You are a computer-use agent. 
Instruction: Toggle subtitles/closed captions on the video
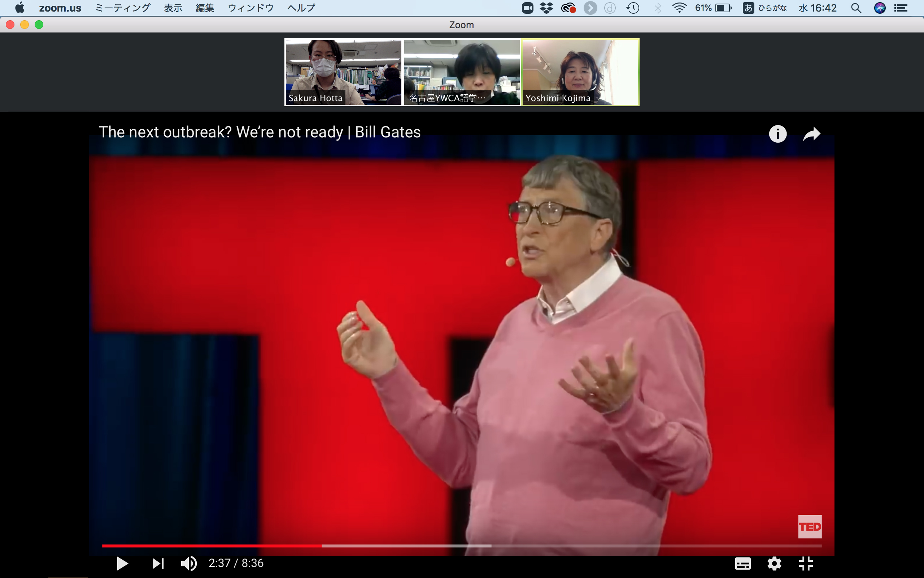coord(743,564)
